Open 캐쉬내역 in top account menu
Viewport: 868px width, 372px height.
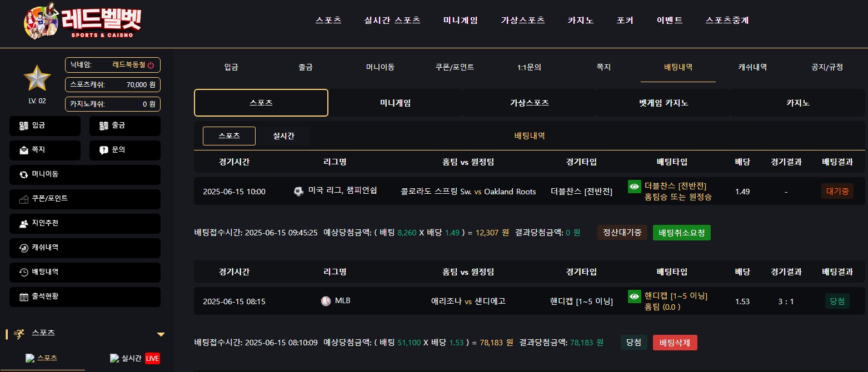pos(752,67)
